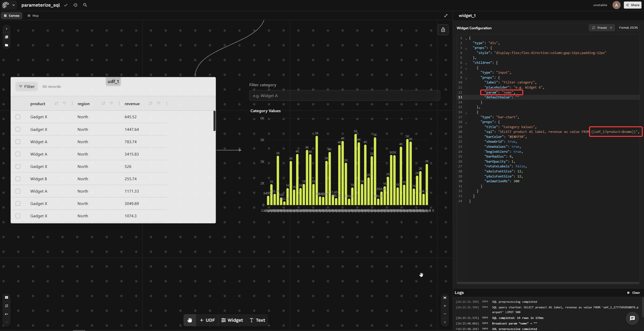The height and width of the screenshot is (331, 644).
Task: Check the row with revenue 1074.3
Action: pos(18,216)
